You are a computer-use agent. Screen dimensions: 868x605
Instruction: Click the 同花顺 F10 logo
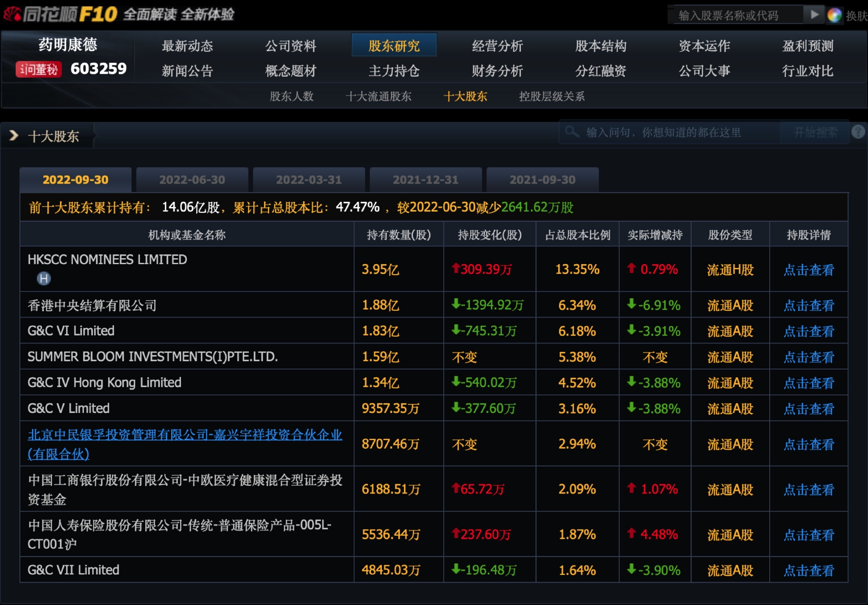tap(61, 14)
